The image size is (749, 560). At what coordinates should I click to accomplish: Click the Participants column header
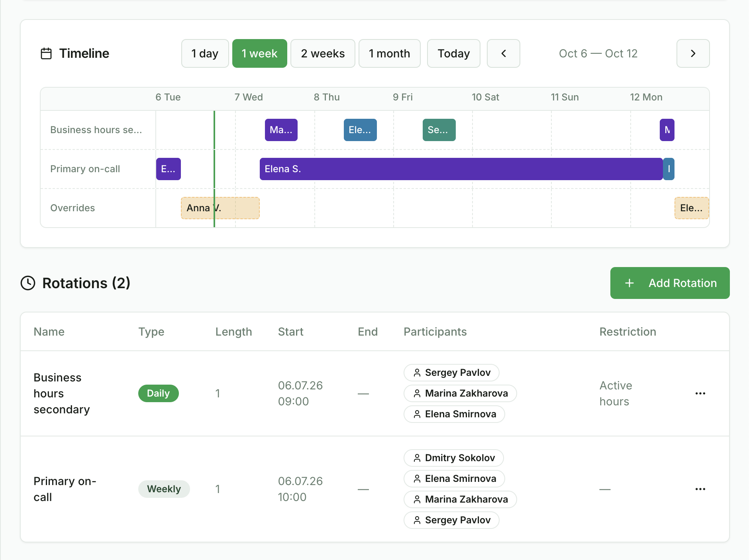[435, 332]
